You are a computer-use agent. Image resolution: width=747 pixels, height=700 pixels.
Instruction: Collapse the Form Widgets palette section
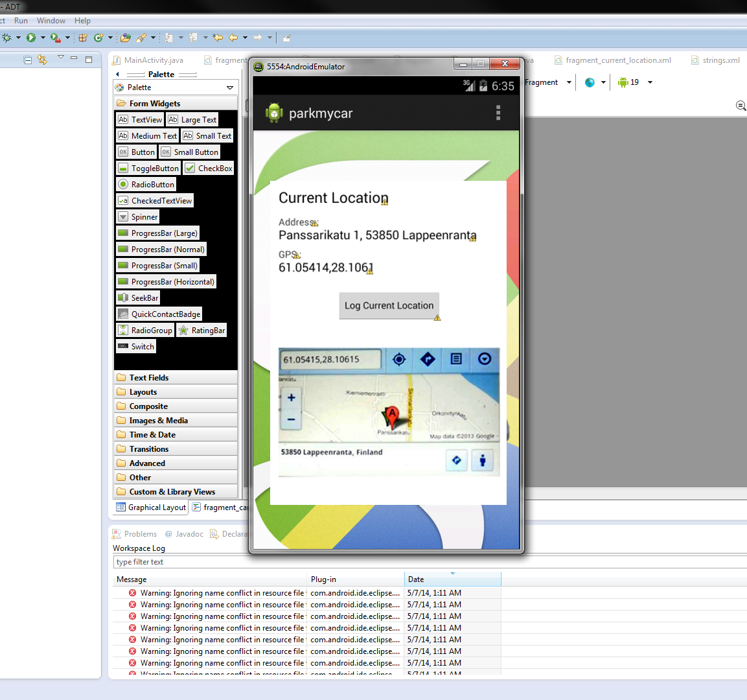pos(176,104)
